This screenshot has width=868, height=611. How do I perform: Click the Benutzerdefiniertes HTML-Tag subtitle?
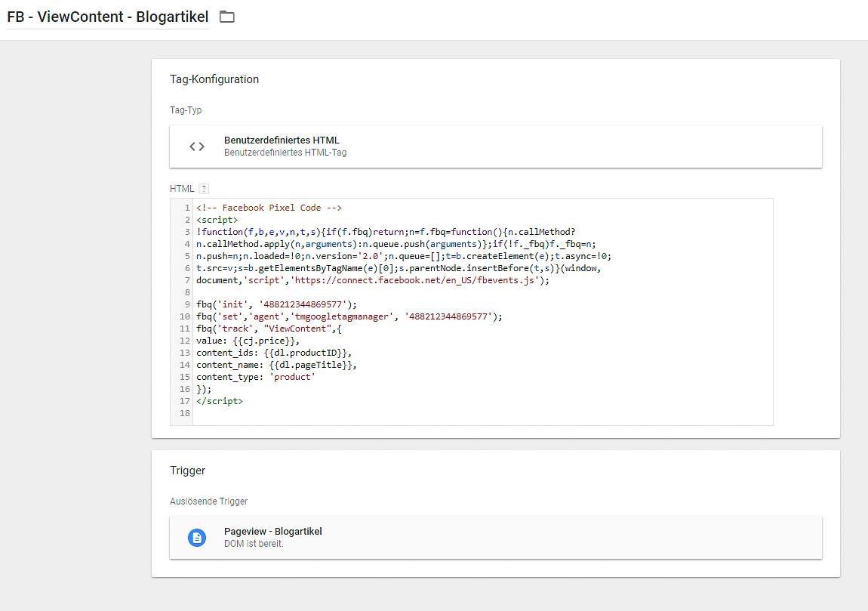[285, 153]
